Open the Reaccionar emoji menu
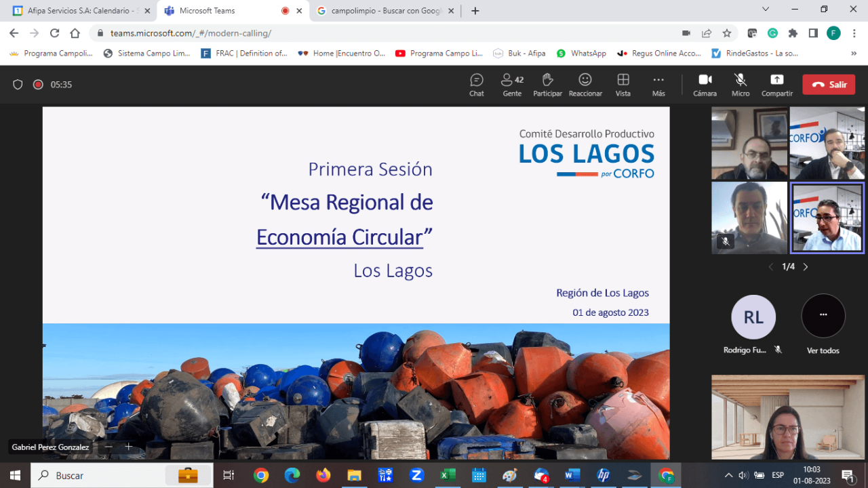Viewport: 868px width, 488px height. [585, 85]
